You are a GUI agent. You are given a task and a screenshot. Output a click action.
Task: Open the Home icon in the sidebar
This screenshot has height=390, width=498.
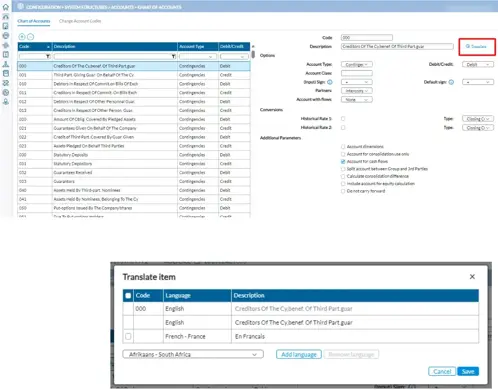coord(6,7)
